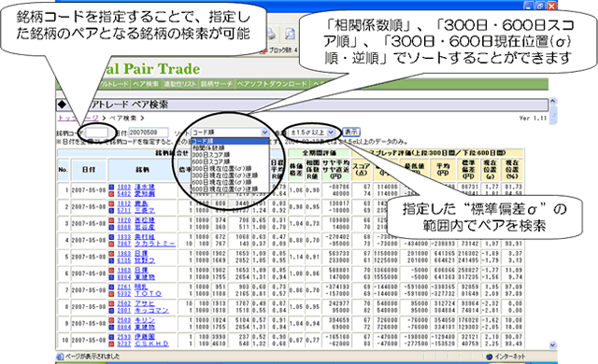598x364 pixels.
Task: Select 相関係数順 in the sort list
Action: coord(208,147)
